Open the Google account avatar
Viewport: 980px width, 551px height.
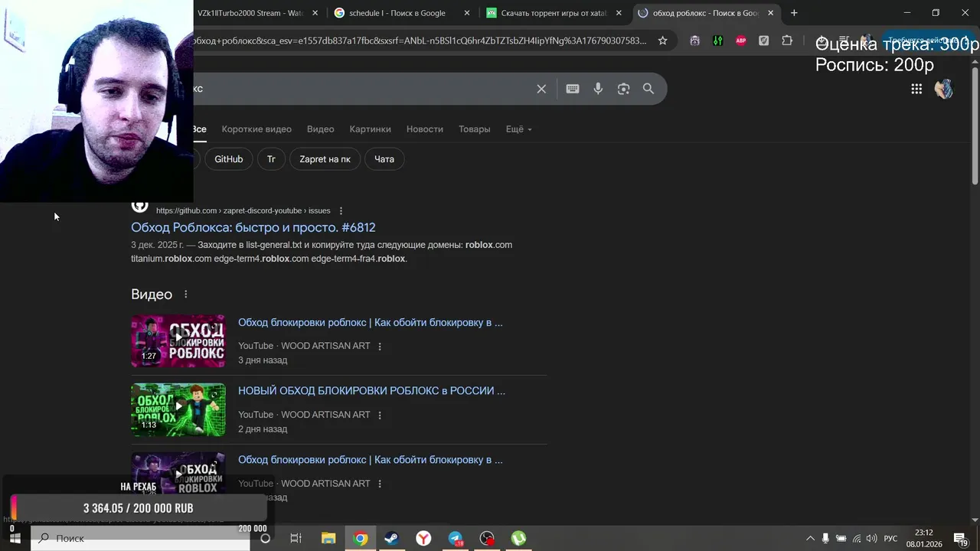coord(943,89)
